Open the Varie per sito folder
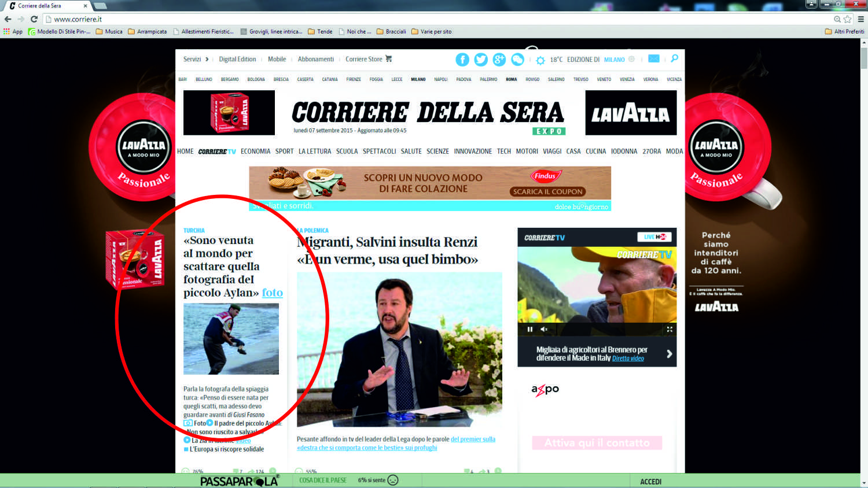This screenshot has height=488, width=868. pyautogui.click(x=432, y=32)
